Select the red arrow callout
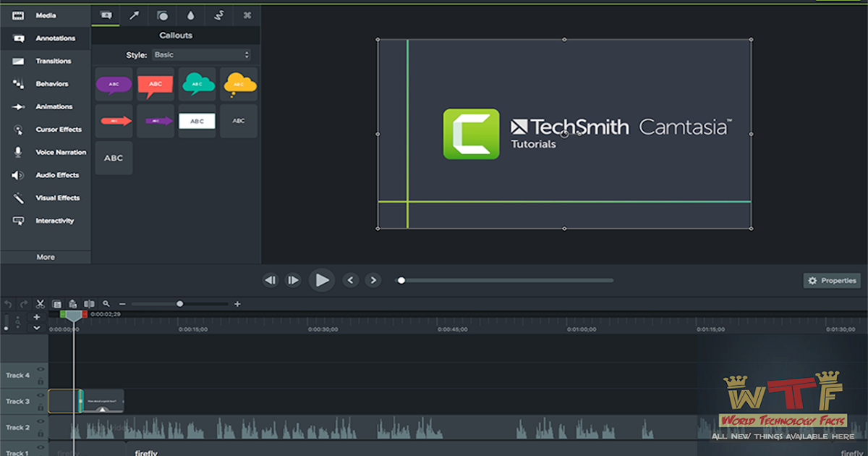The image size is (868, 456). click(x=114, y=121)
